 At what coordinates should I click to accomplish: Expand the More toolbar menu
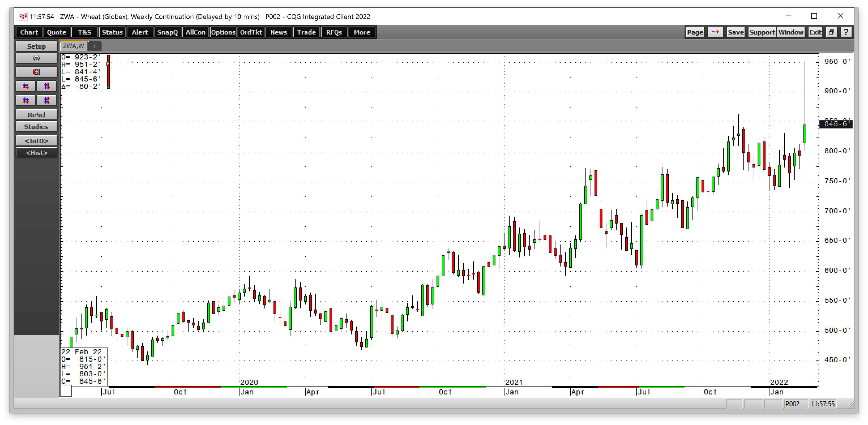coord(362,32)
